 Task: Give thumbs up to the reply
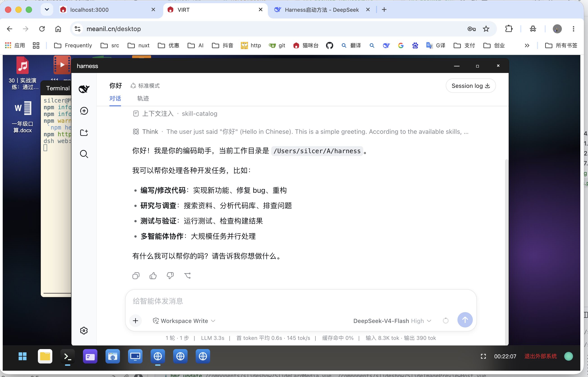(x=153, y=276)
